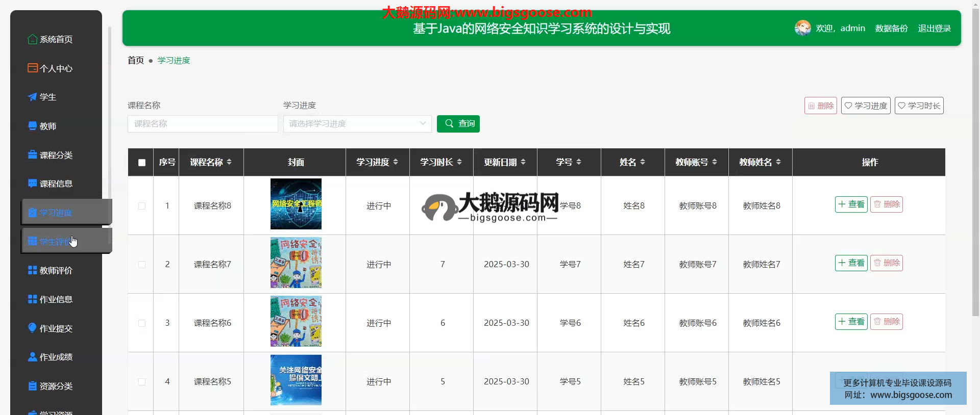Click the briefcase icon beside 课程分类
Screen dimensions: 980x415
click(32, 154)
